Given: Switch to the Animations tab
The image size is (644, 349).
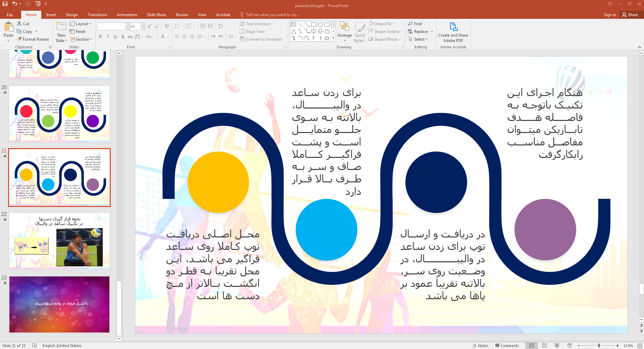Looking at the screenshot, I should click(127, 15).
